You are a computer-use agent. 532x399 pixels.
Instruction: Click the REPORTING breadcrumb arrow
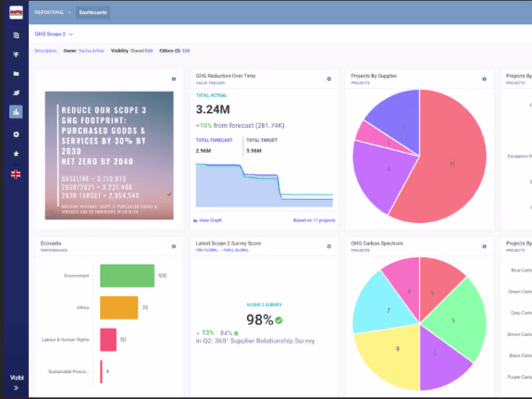click(70, 13)
